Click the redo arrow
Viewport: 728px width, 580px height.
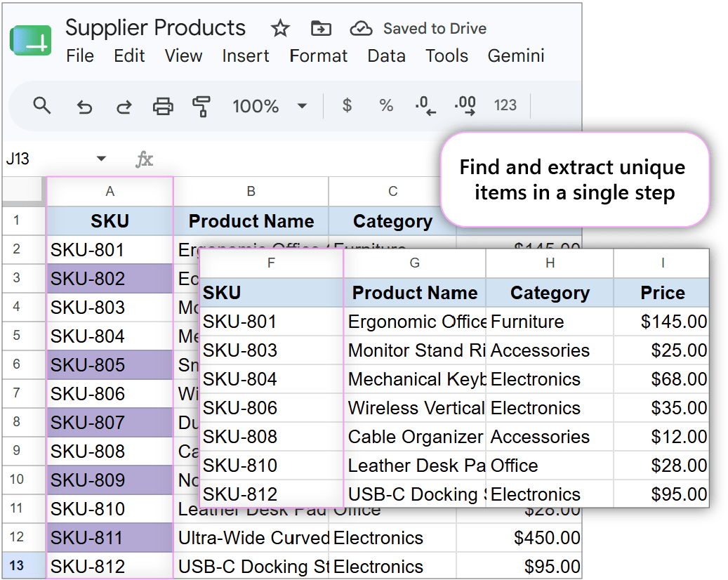[x=124, y=106]
